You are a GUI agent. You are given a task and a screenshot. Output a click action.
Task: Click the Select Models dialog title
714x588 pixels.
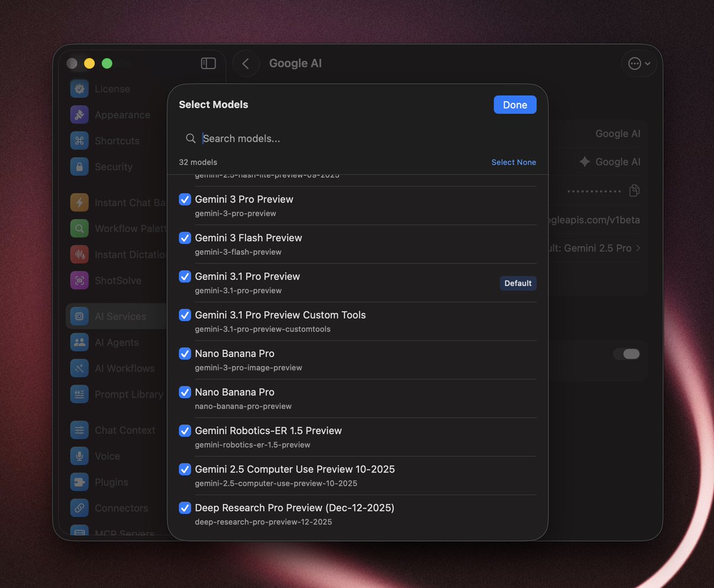[214, 105]
